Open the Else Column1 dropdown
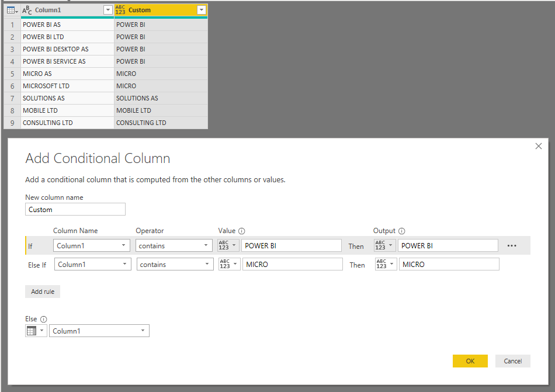The height and width of the screenshot is (392, 555). pos(99,331)
